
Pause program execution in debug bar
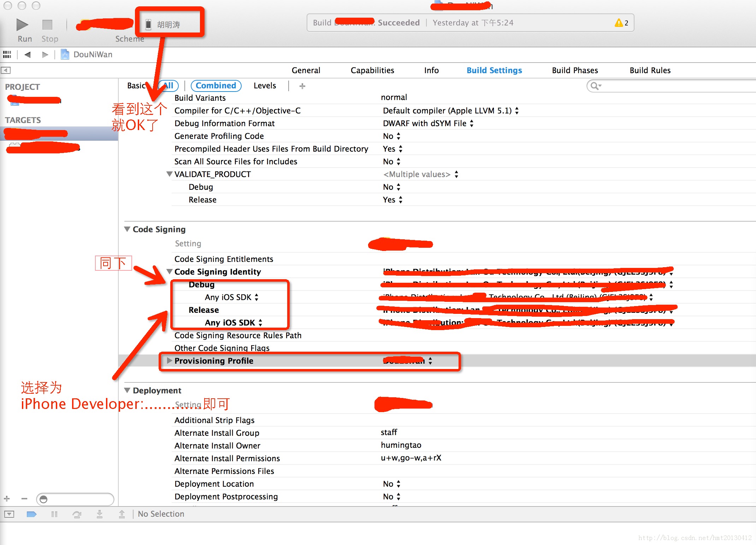coord(54,514)
